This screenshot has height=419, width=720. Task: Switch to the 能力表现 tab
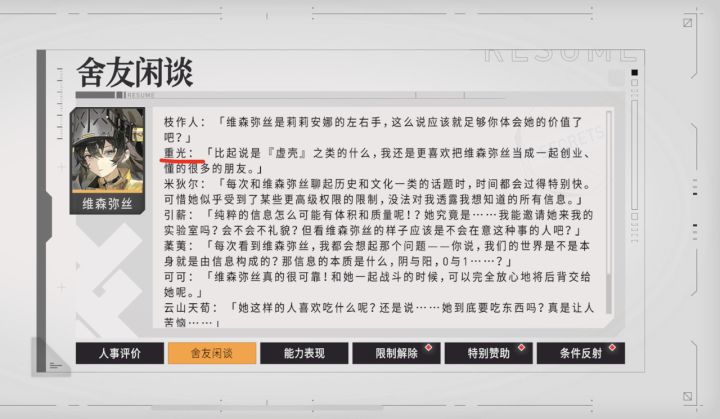[304, 353]
